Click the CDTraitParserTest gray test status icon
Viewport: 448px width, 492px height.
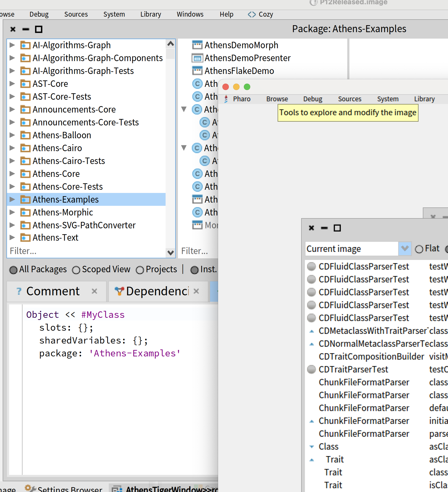[311, 369]
